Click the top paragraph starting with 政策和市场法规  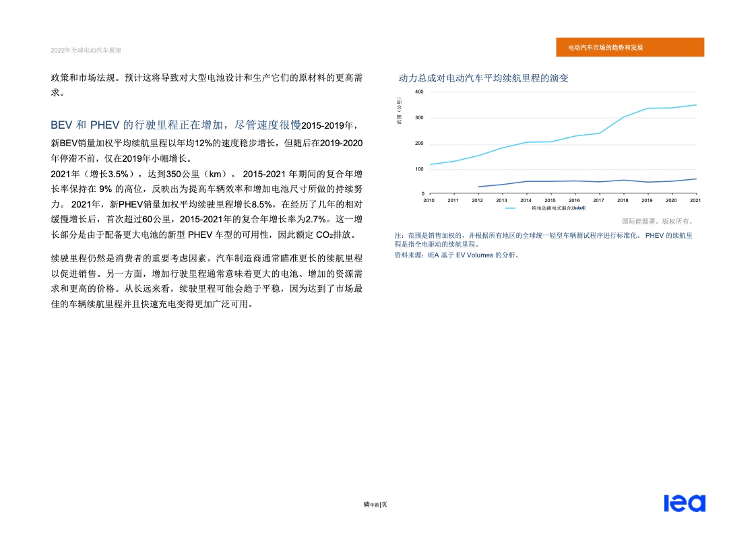tap(207, 85)
